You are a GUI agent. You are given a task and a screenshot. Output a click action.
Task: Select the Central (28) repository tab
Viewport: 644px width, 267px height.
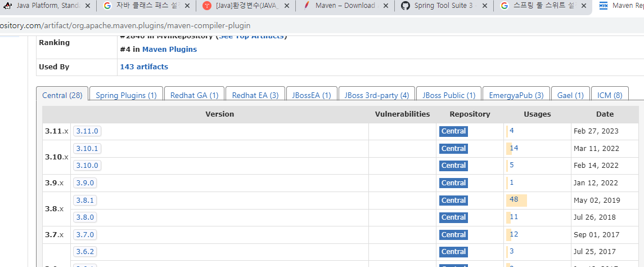(x=62, y=95)
